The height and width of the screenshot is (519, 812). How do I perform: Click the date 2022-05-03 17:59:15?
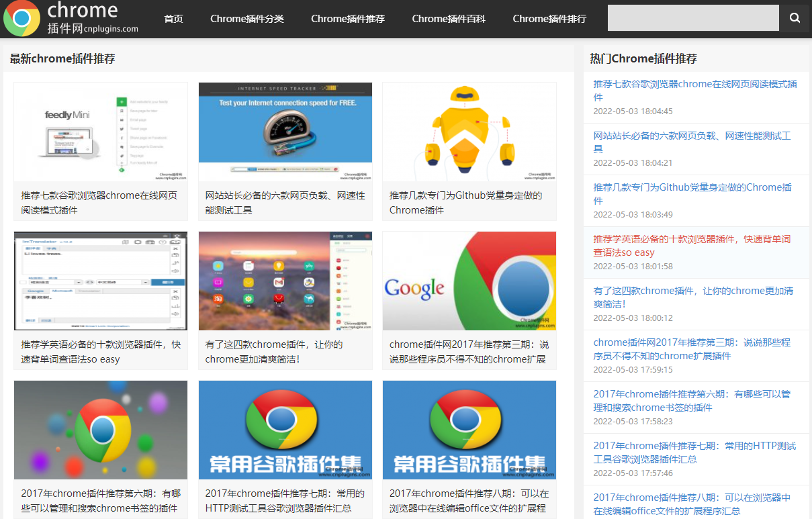[633, 369]
